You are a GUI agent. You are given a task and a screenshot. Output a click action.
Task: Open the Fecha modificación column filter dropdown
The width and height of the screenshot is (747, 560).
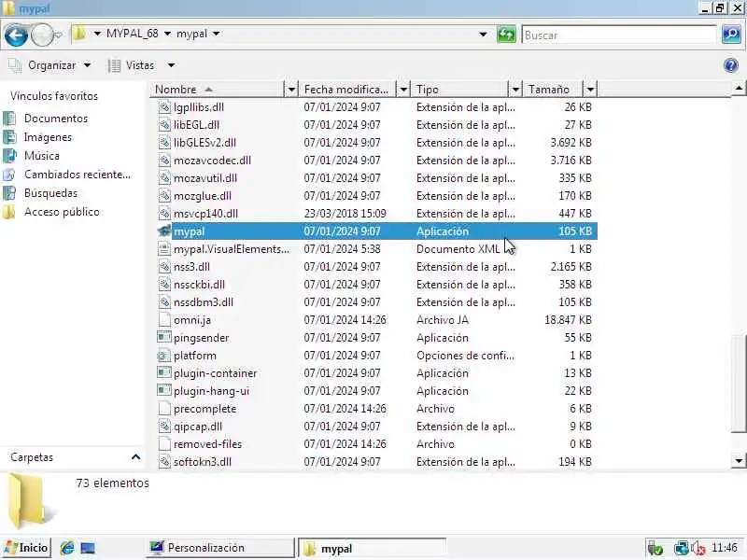coord(403,89)
